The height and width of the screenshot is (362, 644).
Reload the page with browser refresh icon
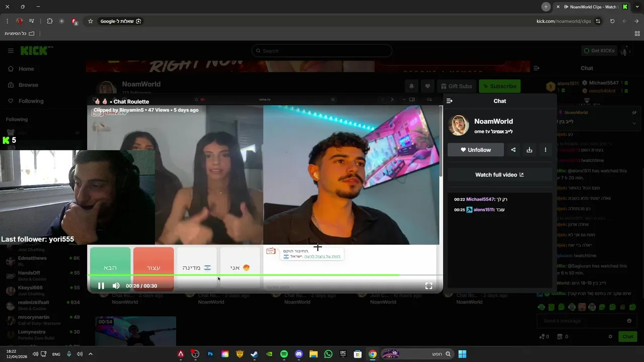[x=612, y=21]
